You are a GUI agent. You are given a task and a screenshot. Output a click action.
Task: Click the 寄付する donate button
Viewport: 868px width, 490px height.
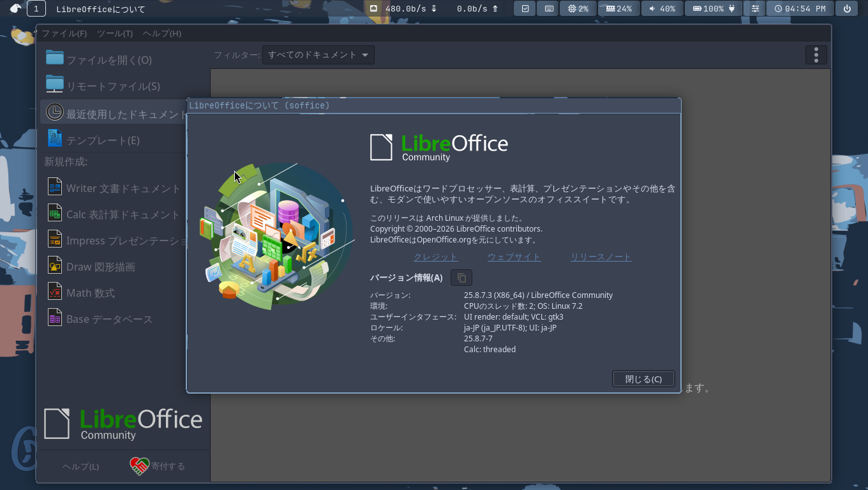pyautogui.click(x=157, y=466)
